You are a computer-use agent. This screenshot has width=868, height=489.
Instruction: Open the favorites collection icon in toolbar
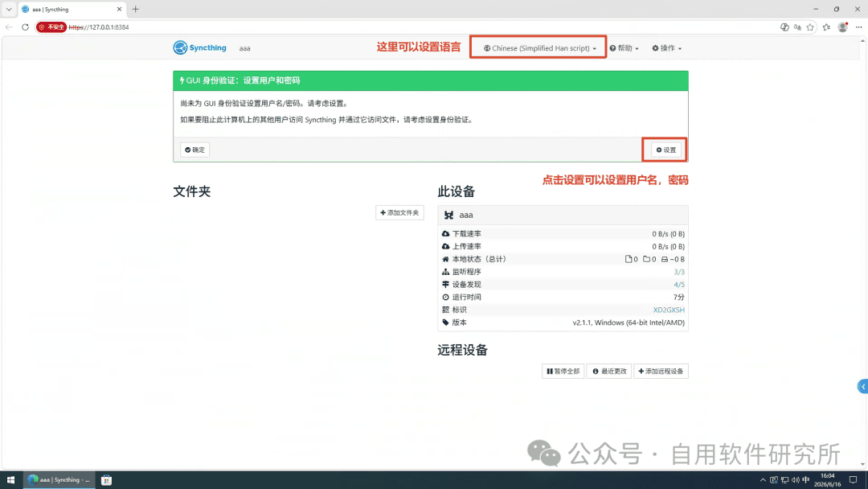(826, 27)
